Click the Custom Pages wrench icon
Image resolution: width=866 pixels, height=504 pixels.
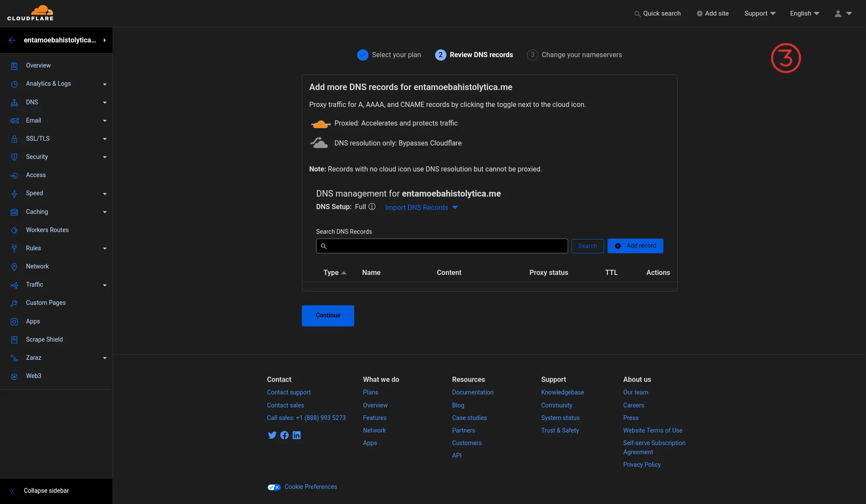coord(14,303)
